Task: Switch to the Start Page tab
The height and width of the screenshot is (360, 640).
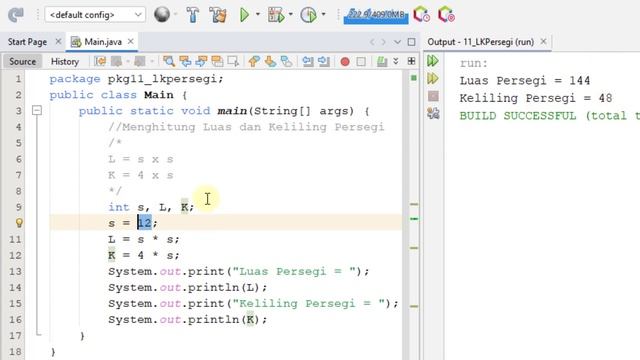Action: tap(27, 42)
